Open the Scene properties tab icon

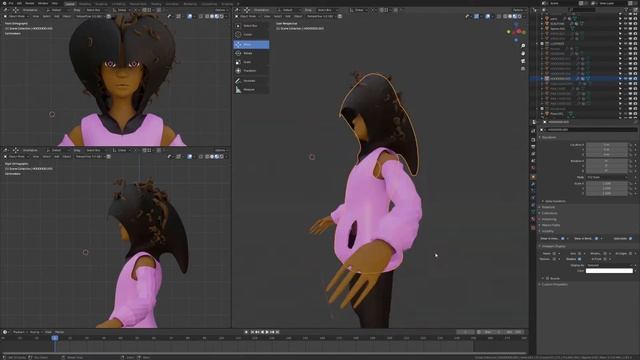[x=533, y=161]
